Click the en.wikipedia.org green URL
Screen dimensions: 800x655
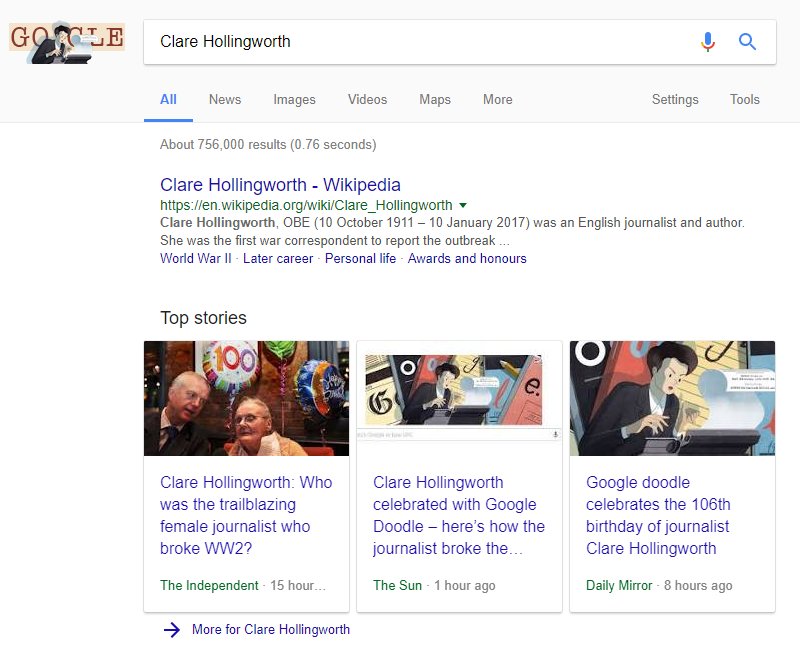[306, 206]
